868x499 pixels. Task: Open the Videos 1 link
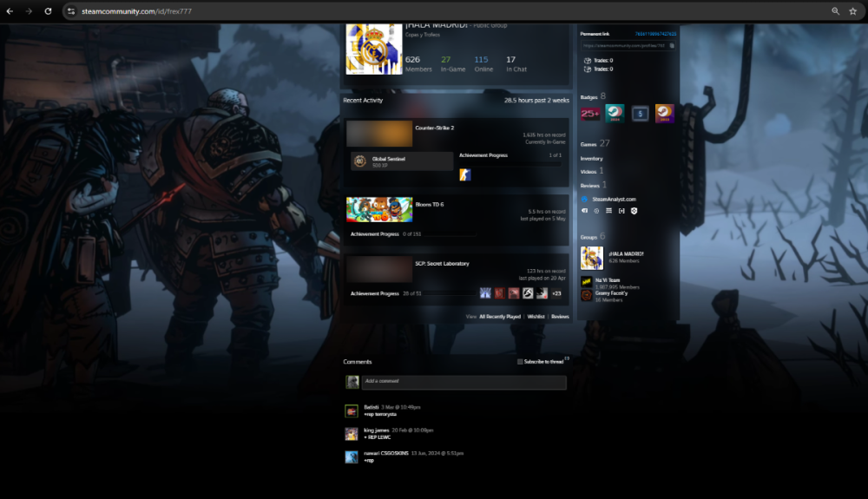pos(592,171)
